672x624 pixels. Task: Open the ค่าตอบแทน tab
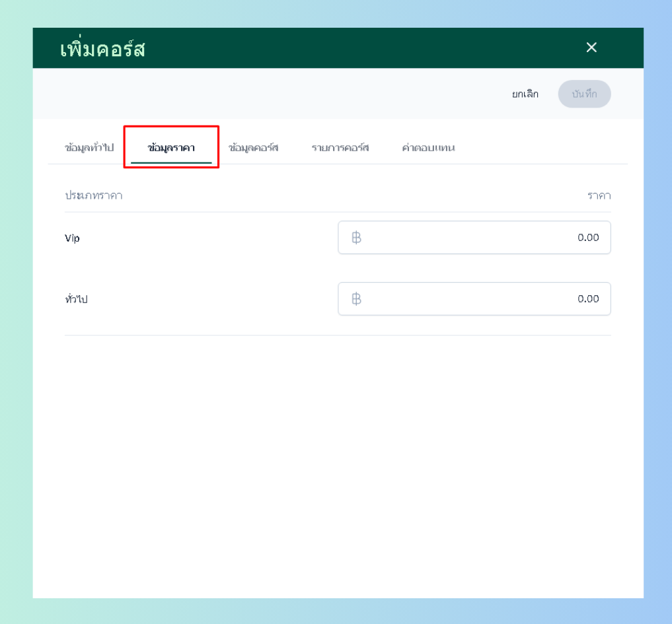[428, 147]
